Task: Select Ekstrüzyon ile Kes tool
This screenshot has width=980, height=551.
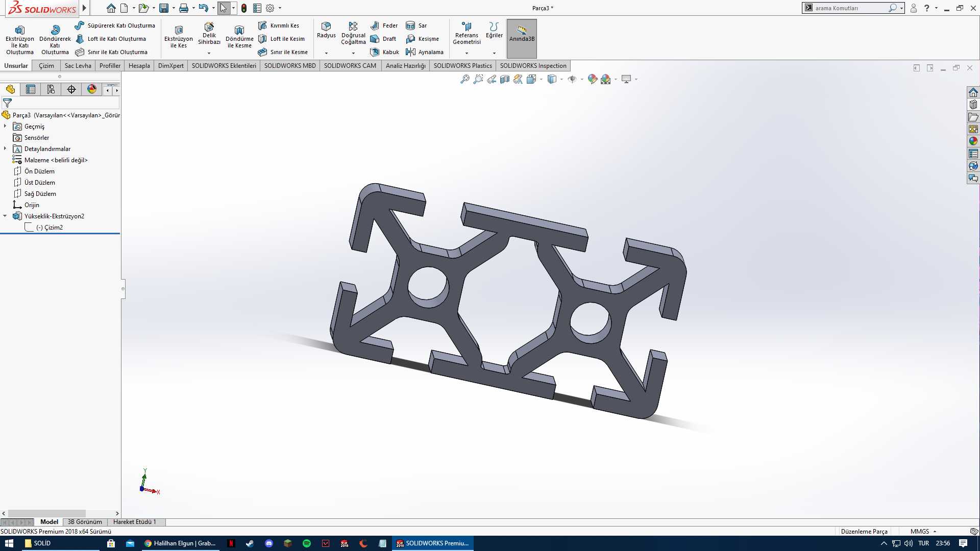Action: pyautogui.click(x=179, y=36)
